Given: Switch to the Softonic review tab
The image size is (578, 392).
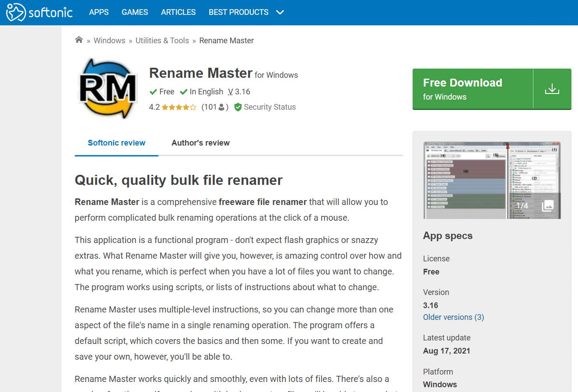Looking at the screenshot, I should tap(116, 143).
